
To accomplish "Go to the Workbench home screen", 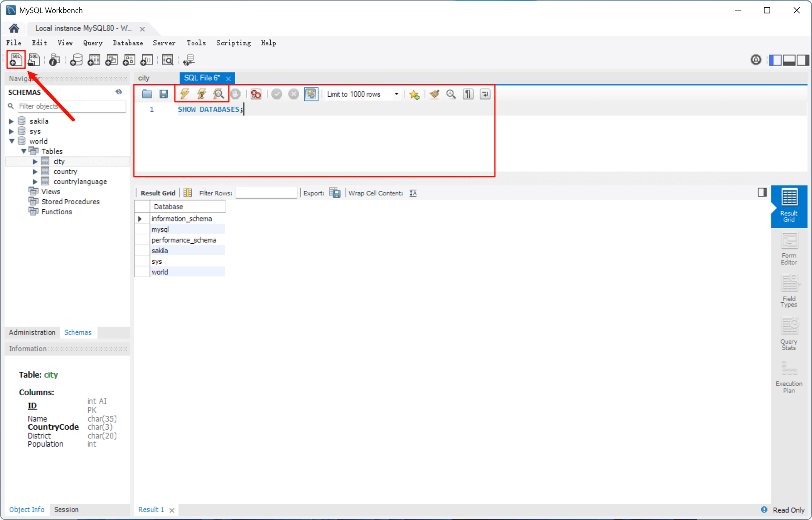I will (14, 28).
